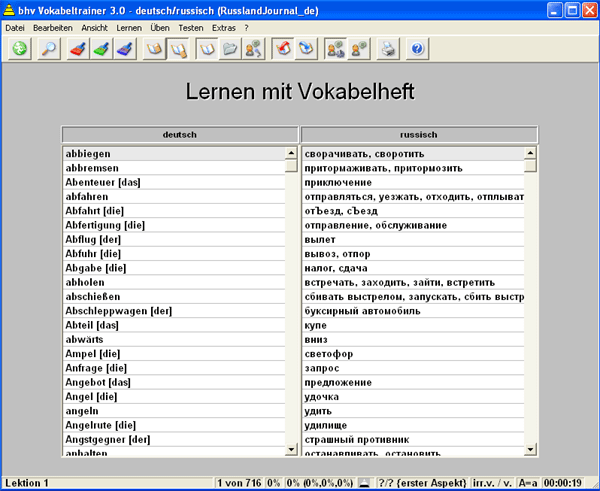The image size is (600, 491).
Task: Open help with the blue question mark icon
Action: tap(417, 49)
